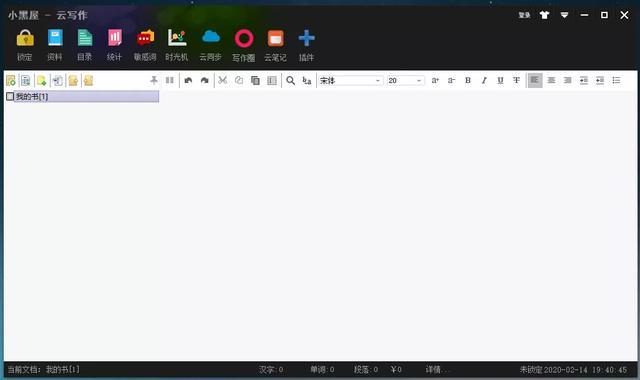Image resolution: width=640 pixels, height=380 pixels.
Task: Toggle bold formatting
Action: pos(468,80)
